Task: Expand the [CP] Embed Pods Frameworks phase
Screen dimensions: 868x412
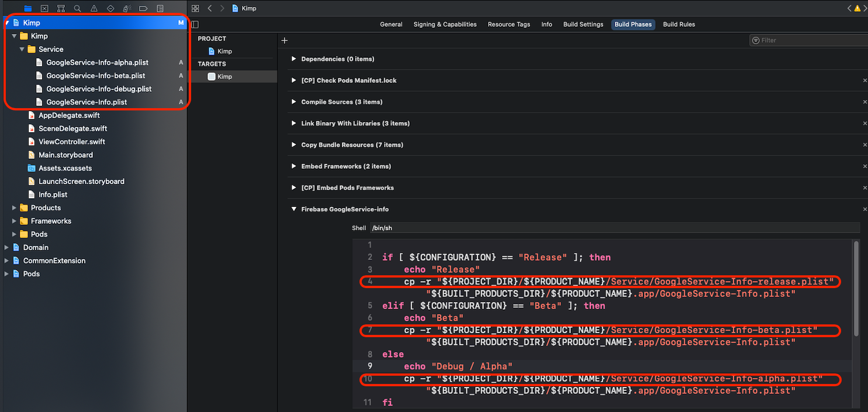Action: tap(294, 188)
